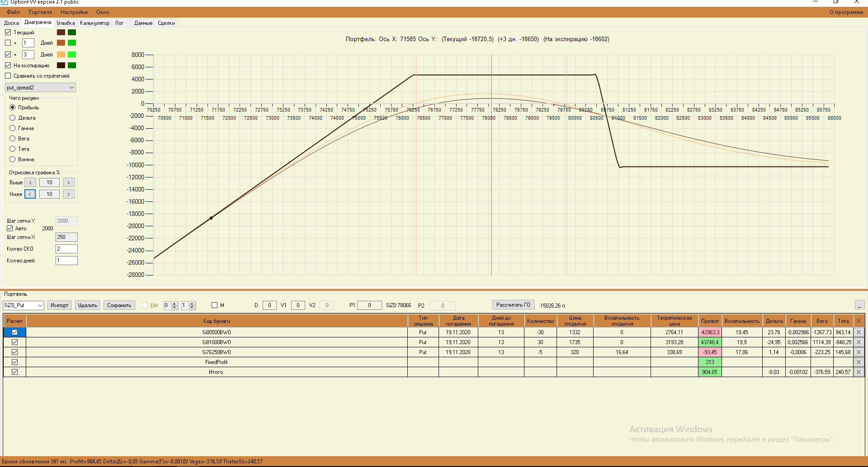
Task: Open the put_spread2 strategy dropdown
Action: pos(40,88)
